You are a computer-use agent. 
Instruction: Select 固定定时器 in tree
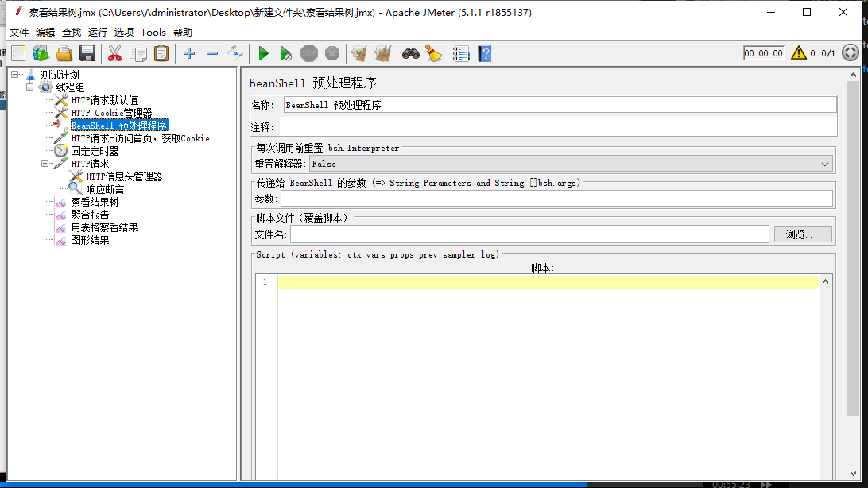click(x=95, y=151)
